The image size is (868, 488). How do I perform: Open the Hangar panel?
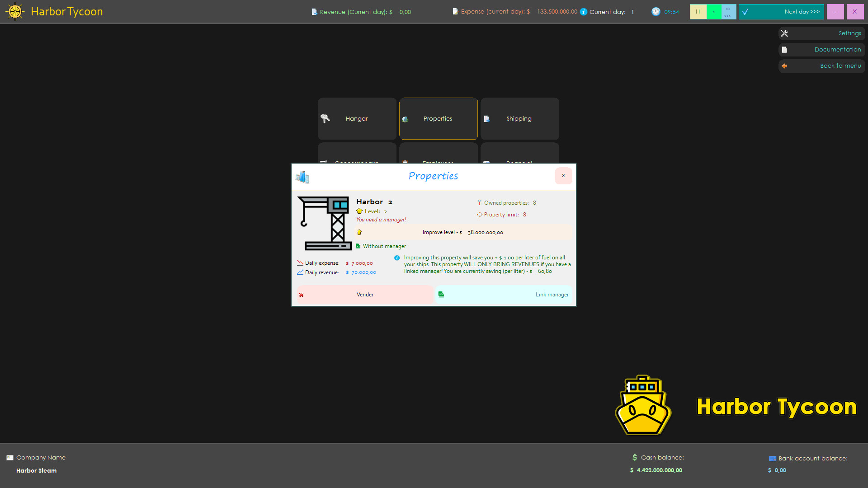357,118
